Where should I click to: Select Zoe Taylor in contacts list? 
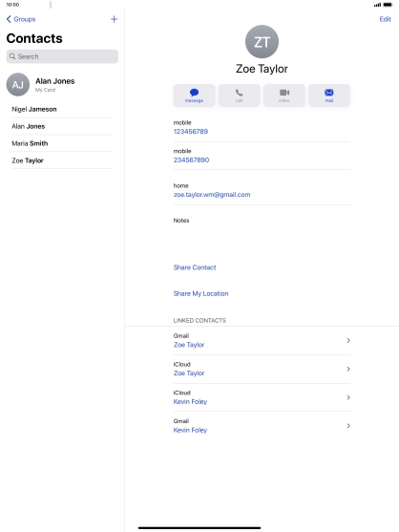pyautogui.click(x=62, y=160)
